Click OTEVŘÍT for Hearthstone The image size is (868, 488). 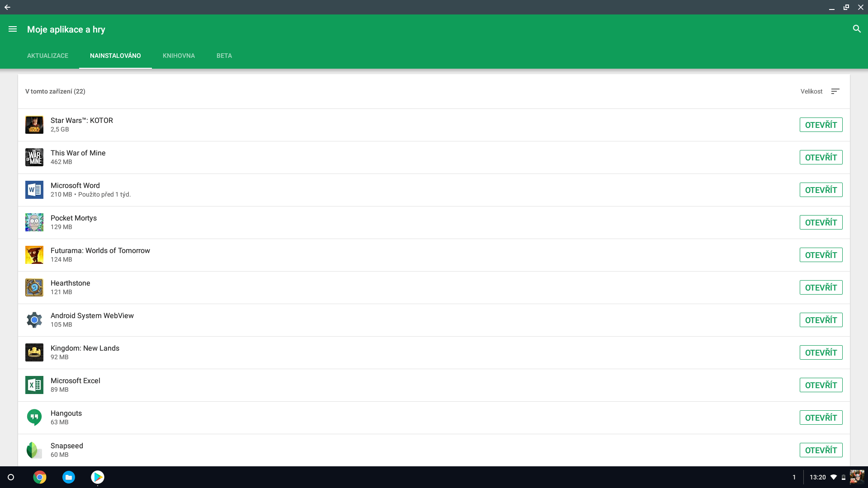821,287
